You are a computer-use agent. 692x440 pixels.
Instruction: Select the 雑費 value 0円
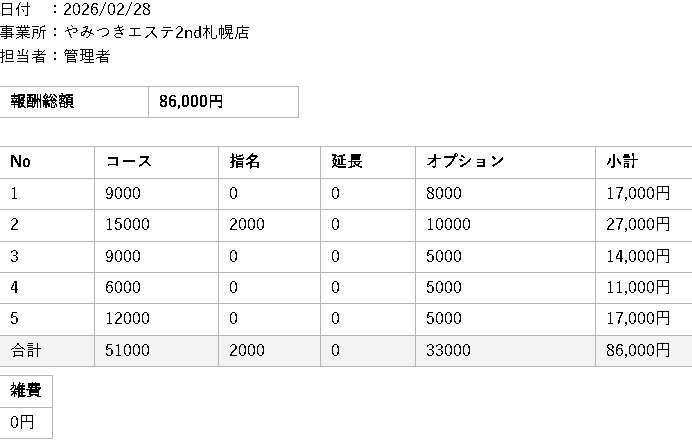click(23, 423)
